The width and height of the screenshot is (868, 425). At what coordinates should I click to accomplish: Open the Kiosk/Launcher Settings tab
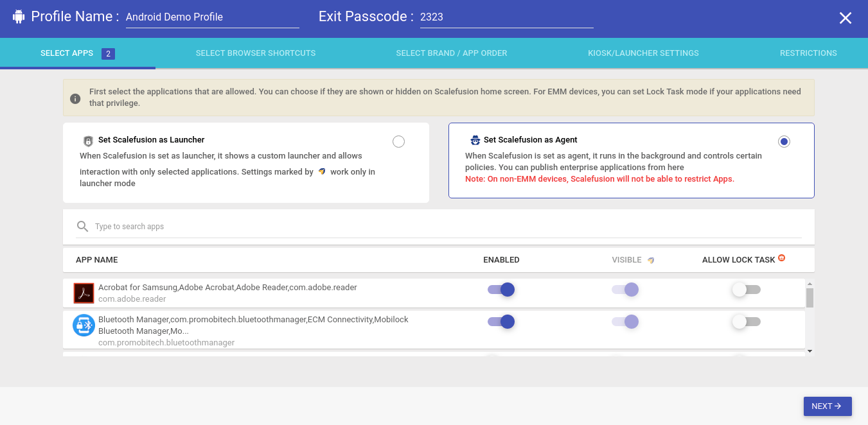[x=643, y=53]
